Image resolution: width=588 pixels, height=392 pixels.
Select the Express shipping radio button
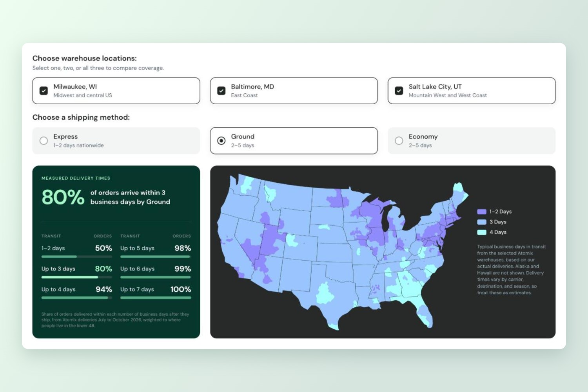coord(44,140)
